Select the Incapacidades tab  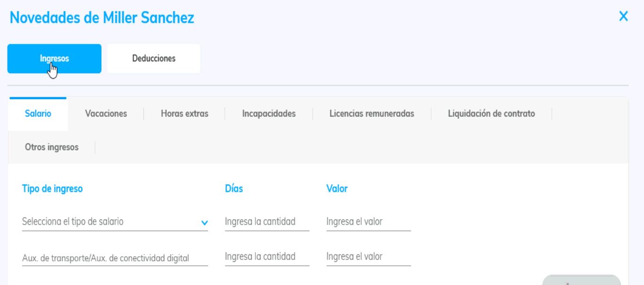pyautogui.click(x=269, y=114)
